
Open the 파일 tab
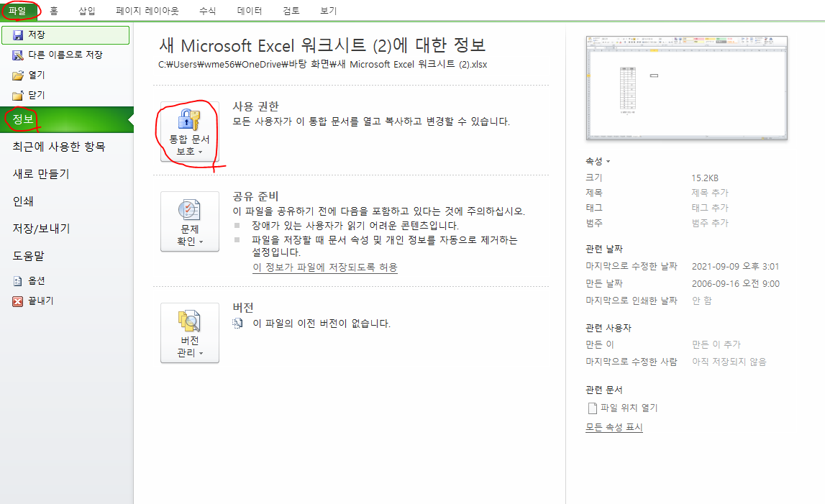pos(17,11)
